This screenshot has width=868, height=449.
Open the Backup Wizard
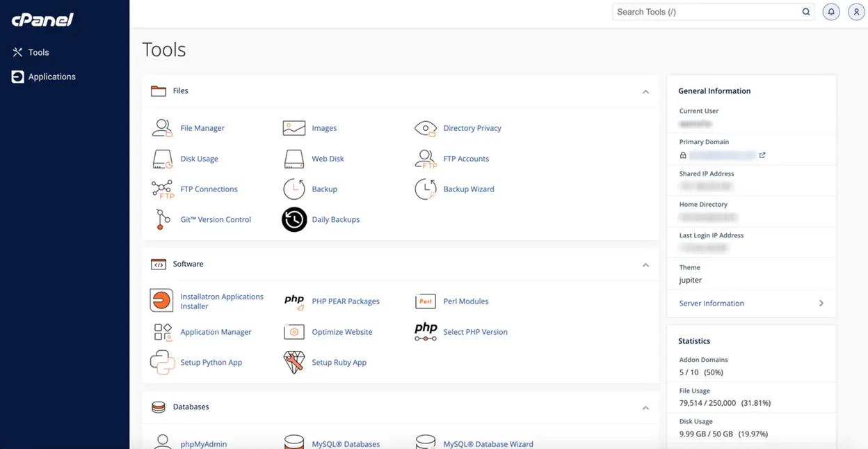pos(469,189)
